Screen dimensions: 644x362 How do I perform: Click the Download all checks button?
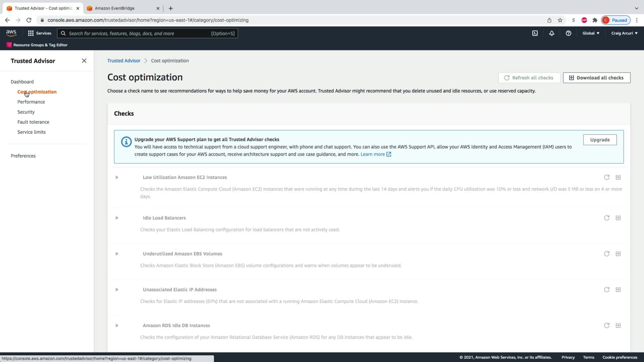[x=596, y=78]
